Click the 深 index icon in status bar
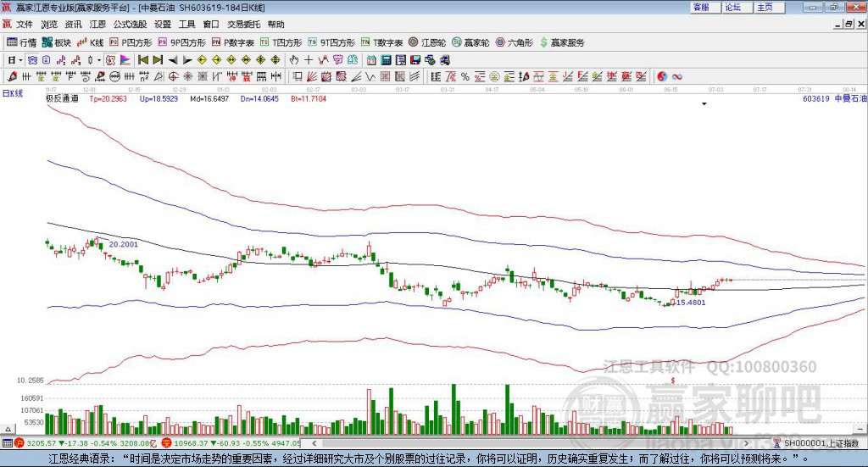The image size is (868, 467). pos(167,443)
